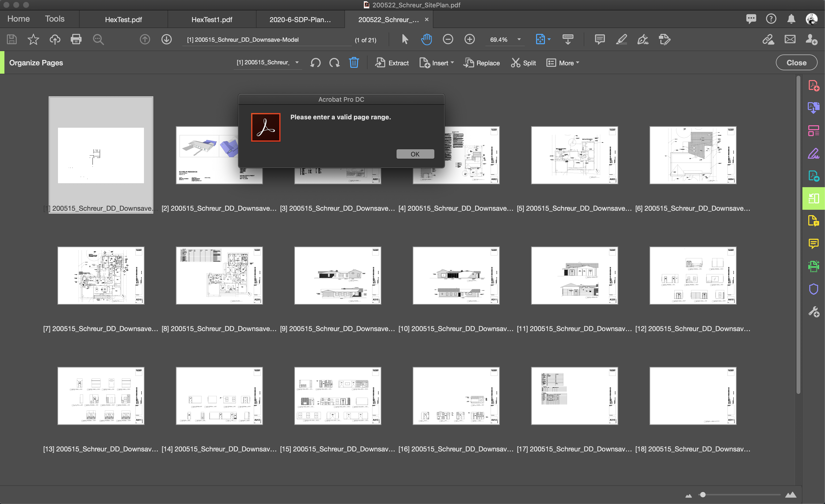Select the Hand pan tool
The width and height of the screenshot is (825, 504).
pyautogui.click(x=426, y=40)
